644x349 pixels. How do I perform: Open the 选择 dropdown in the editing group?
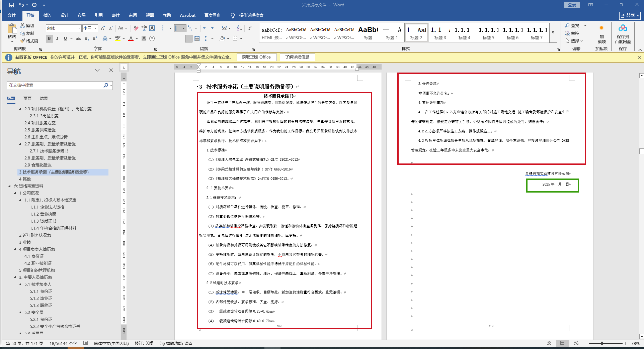coord(574,41)
